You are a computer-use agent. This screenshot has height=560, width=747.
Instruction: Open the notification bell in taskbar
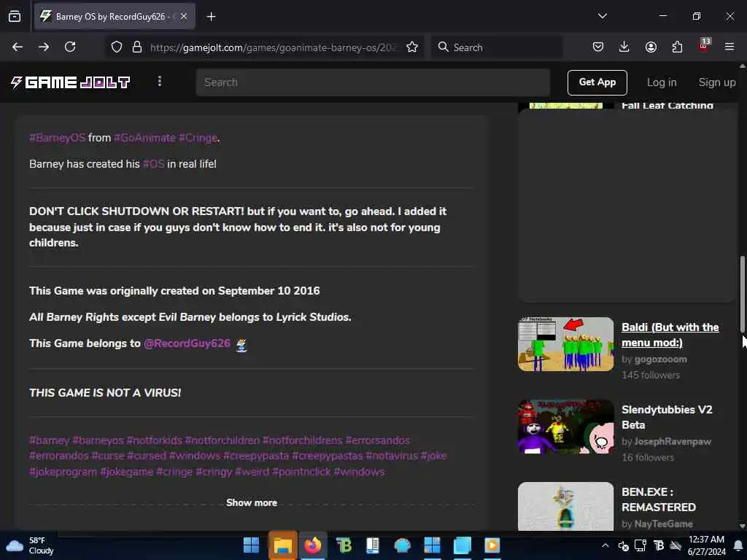[x=738, y=545]
